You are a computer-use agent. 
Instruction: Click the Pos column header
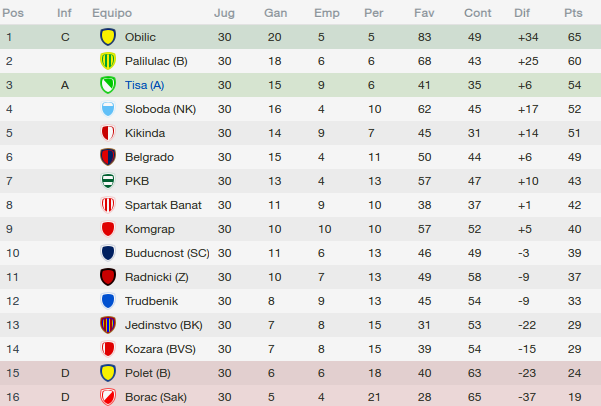[13, 13]
